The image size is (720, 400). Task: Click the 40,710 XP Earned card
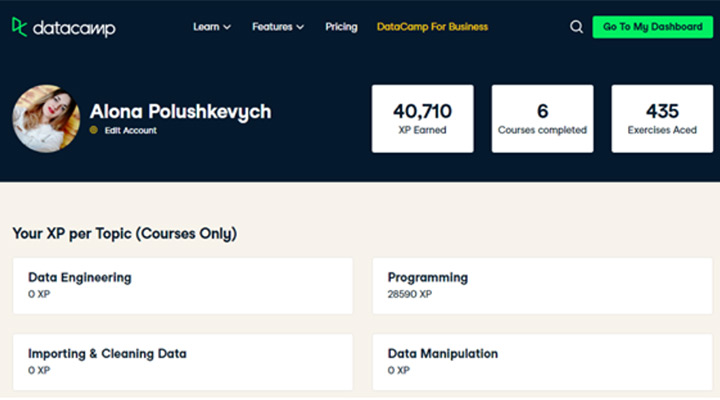pyautogui.click(x=422, y=118)
